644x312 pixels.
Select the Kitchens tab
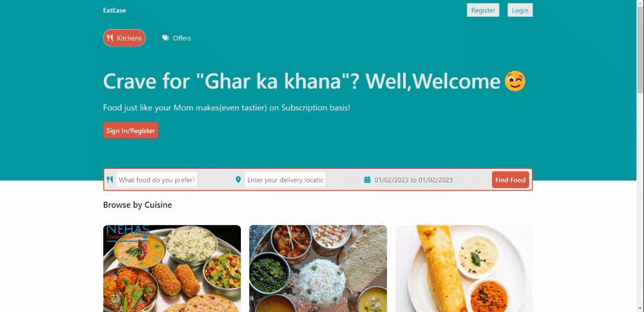[x=124, y=38]
